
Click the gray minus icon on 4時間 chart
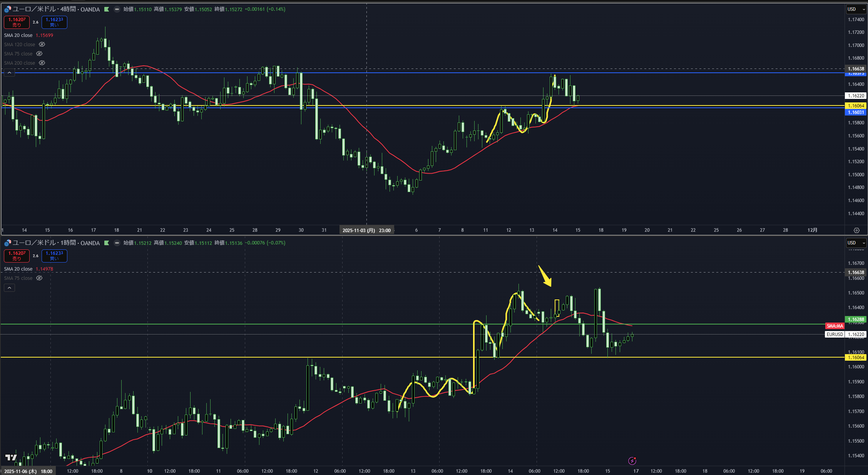[x=117, y=9]
